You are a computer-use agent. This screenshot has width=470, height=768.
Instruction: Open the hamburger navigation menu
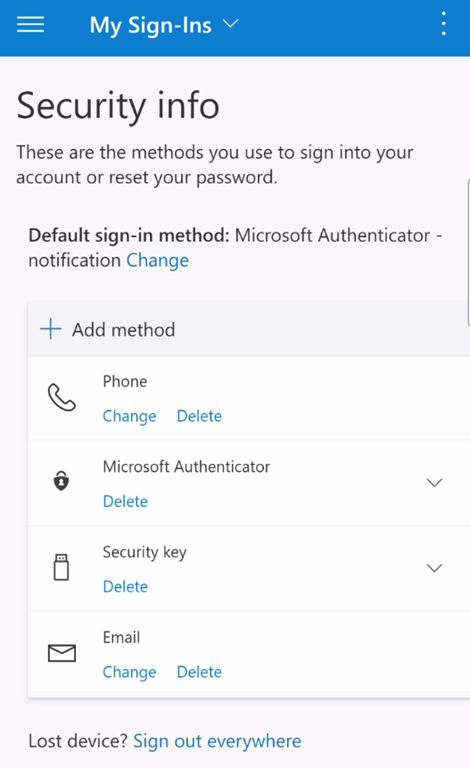point(30,24)
